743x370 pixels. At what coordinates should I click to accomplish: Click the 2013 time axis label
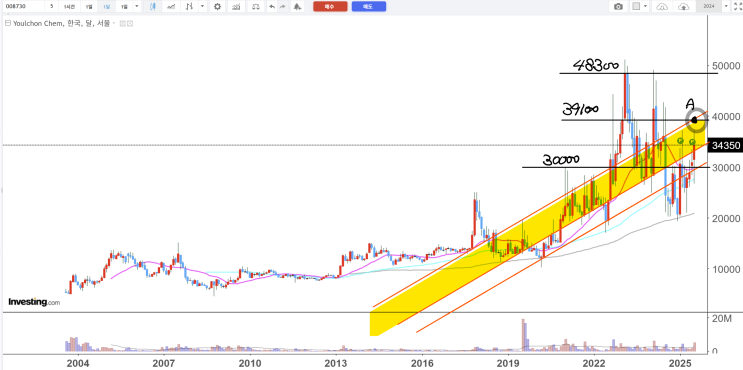coord(337,363)
